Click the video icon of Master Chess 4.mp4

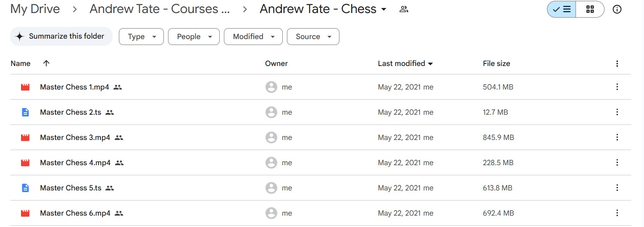25,163
